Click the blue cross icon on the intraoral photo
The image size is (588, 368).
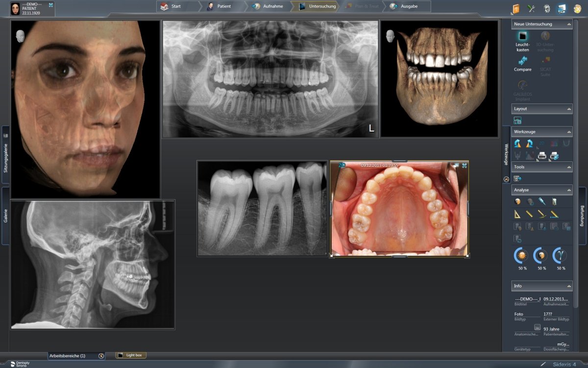(464, 165)
